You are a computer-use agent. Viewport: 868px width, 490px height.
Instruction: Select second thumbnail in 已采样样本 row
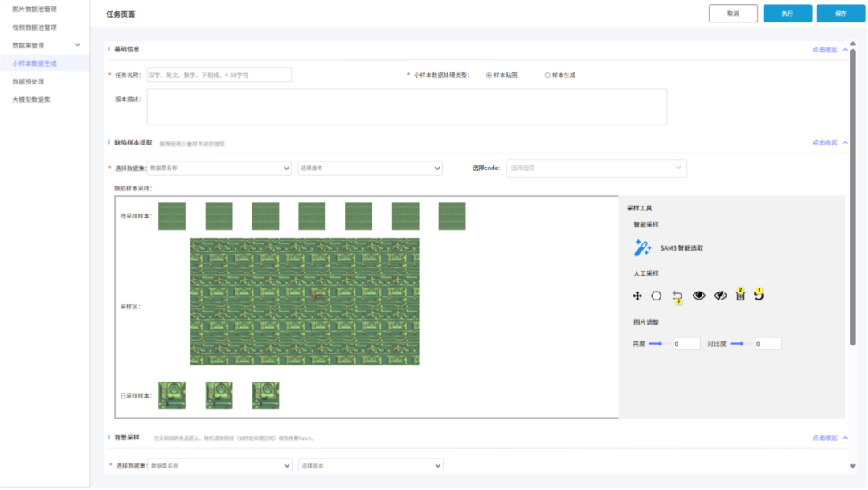coord(219,395)
